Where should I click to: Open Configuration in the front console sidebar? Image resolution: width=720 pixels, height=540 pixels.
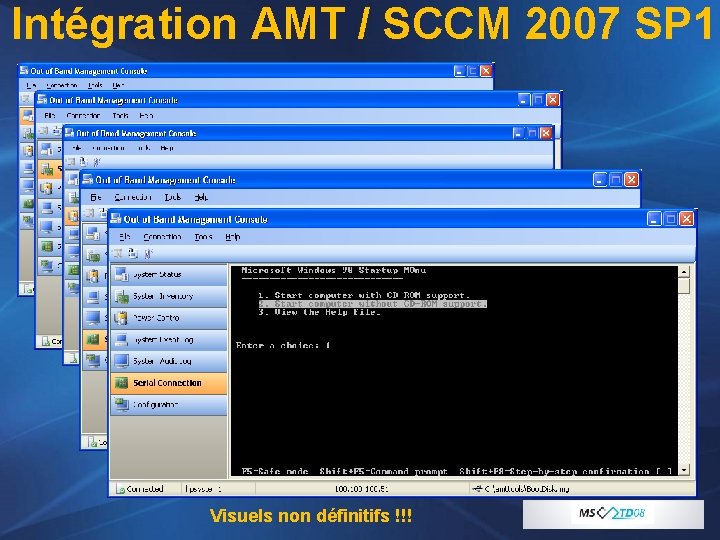tap(169, 405)
